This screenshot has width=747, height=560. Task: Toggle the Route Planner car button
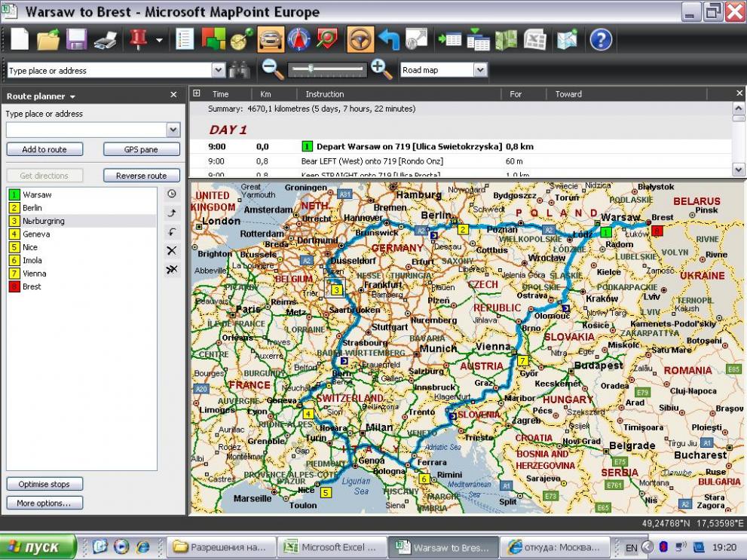tap(271, 39)
